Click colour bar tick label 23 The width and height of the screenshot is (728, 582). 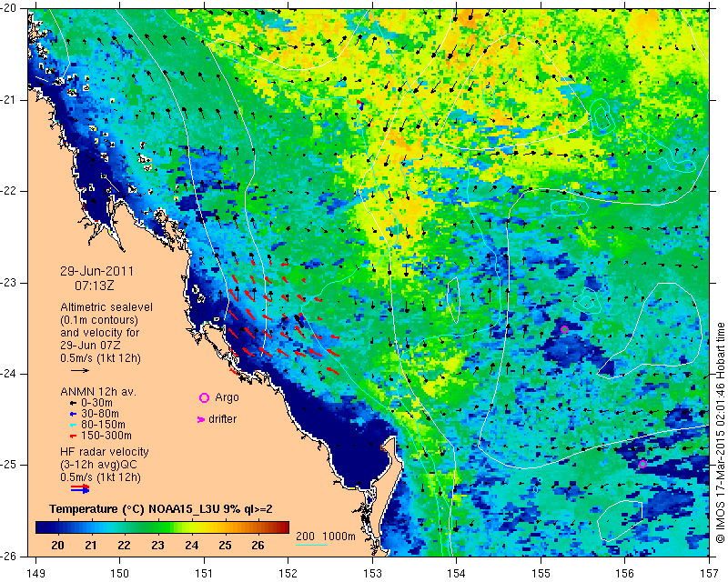pyautogui.click(x=157, y=545)
